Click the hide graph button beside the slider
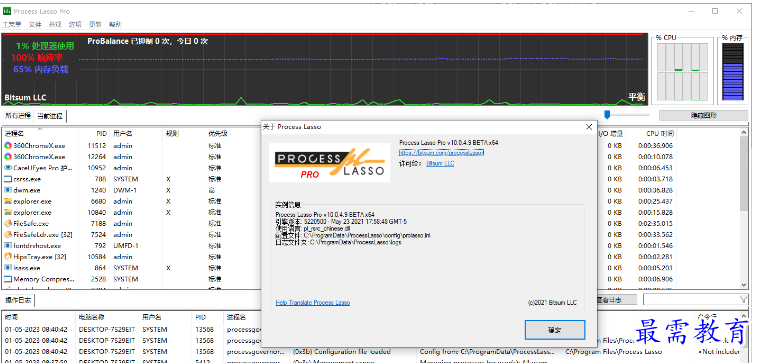This screenshot has width=757, height=363. [x=703, y=115]
